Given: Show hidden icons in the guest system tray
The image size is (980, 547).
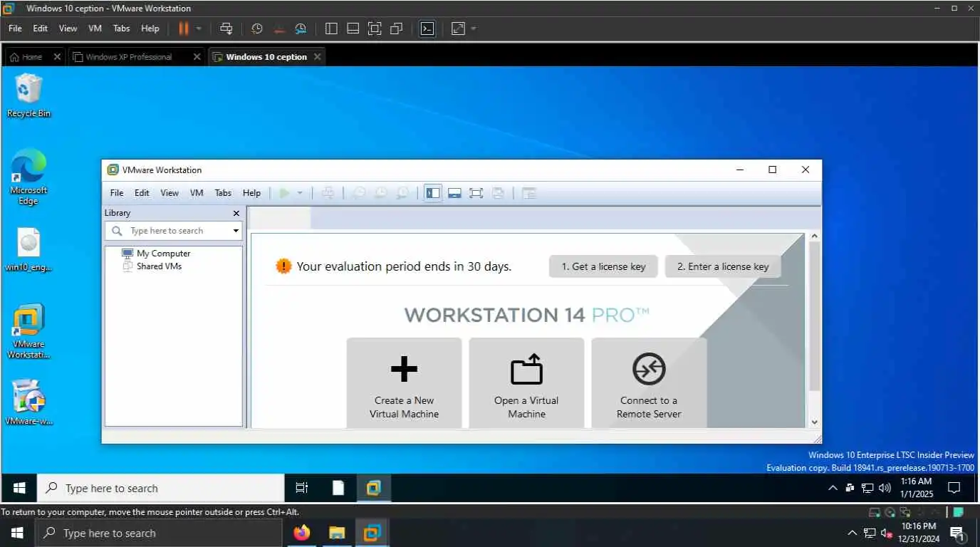Looking at the screenshot, I should point(833,488).
